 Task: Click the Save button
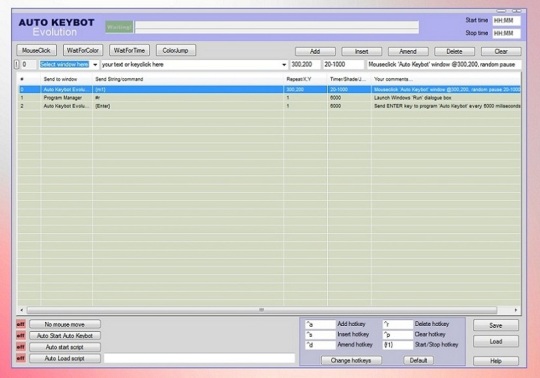tap(496, 325)
